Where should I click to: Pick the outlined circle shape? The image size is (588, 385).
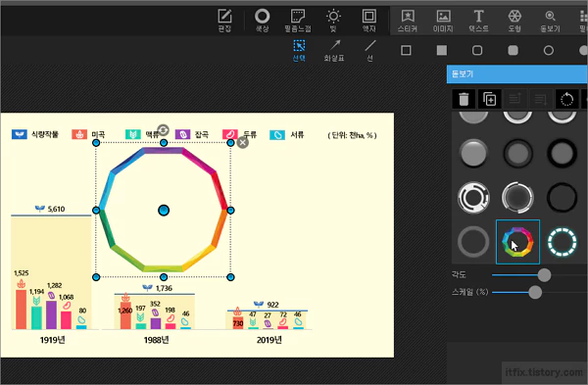point(548,50)
